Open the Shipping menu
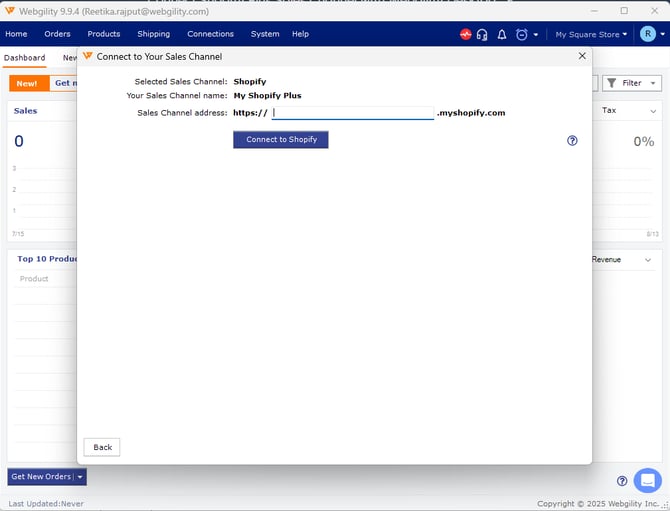670x511 pixels. (153, 34)
